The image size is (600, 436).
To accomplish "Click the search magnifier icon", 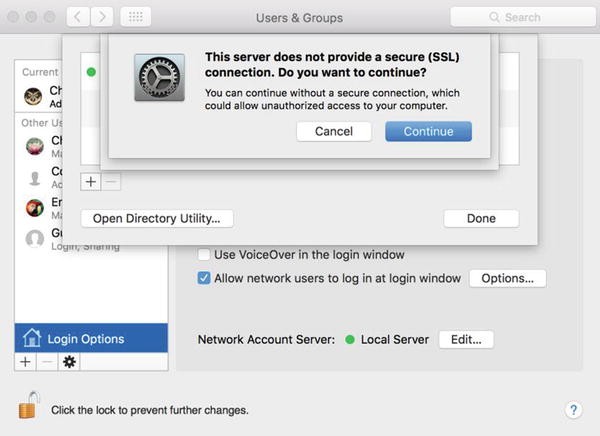I will (x=494, y=17).
